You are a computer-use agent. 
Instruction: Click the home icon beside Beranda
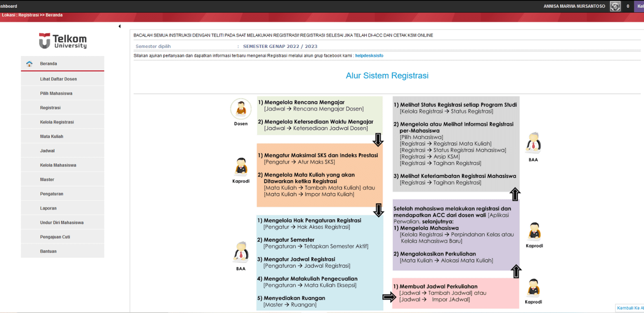pyautogui.click(x=29, y=64)
